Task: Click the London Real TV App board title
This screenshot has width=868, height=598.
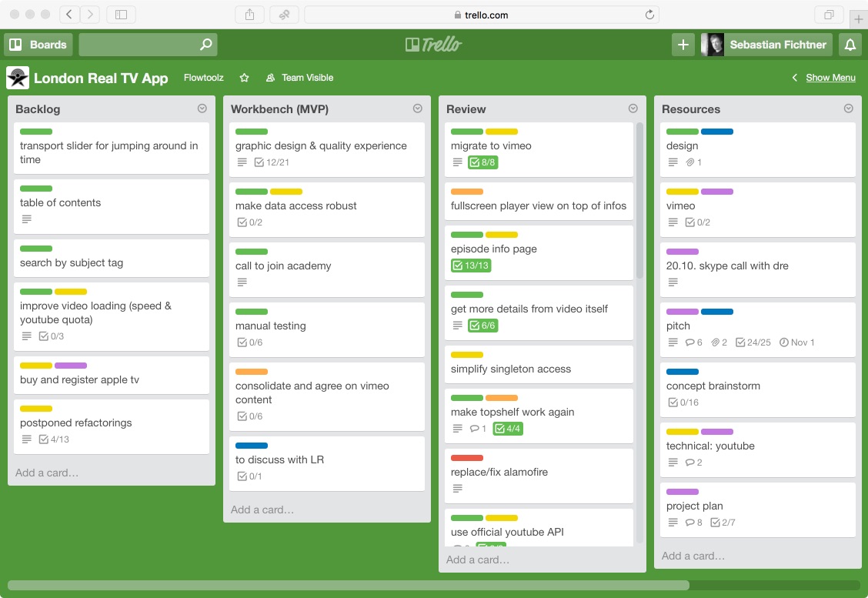Action: point(101,78)
